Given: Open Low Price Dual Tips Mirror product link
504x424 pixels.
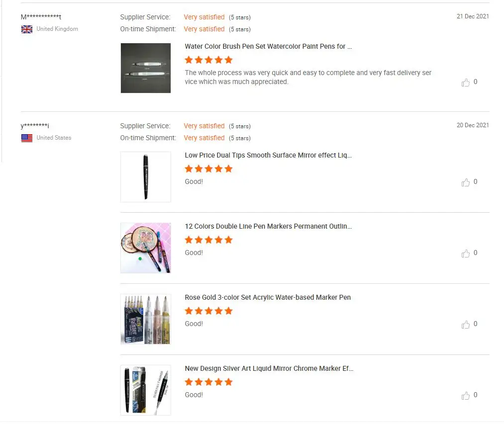Looking at the screenshot, I should coord(268,156).
